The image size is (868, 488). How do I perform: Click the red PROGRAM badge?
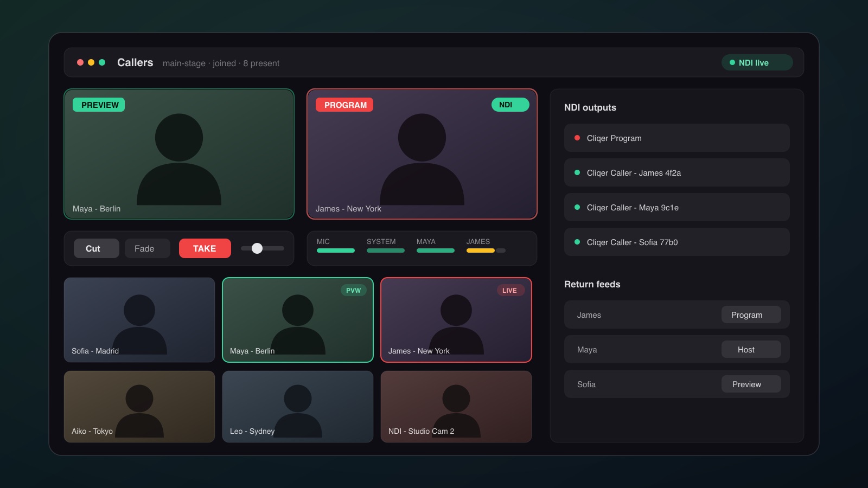coord(344,105)
